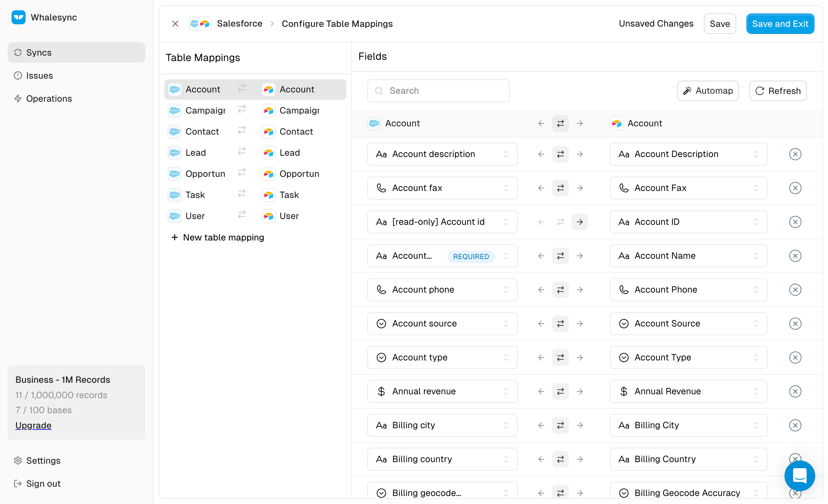The width and height of the screenshot is (828, 504).
Task: Open the Salesforce Account description field dropdown
Action: point(442,154)
